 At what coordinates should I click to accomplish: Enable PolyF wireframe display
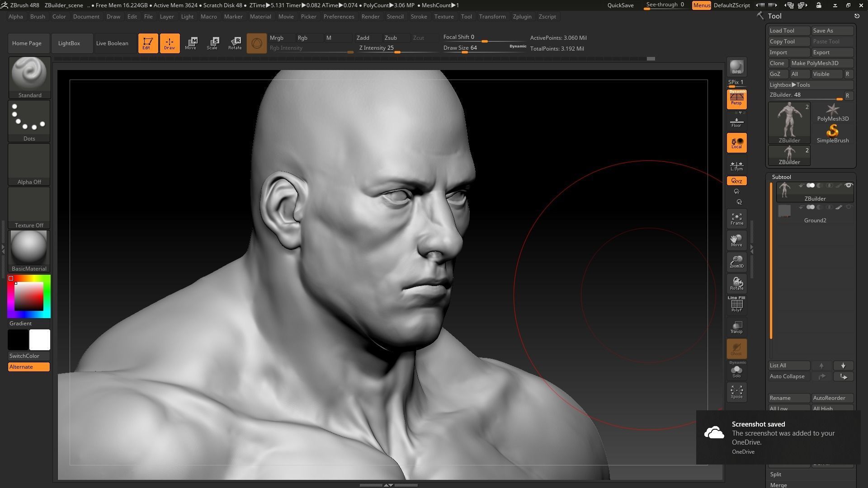tap(736, 304)
